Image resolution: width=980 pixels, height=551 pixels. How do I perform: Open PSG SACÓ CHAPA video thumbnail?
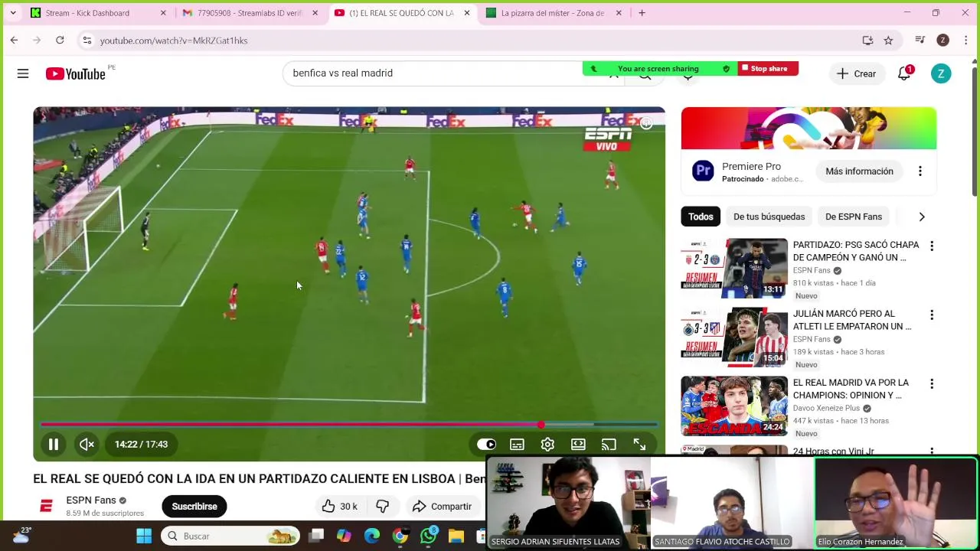click(x=734, y=268)
